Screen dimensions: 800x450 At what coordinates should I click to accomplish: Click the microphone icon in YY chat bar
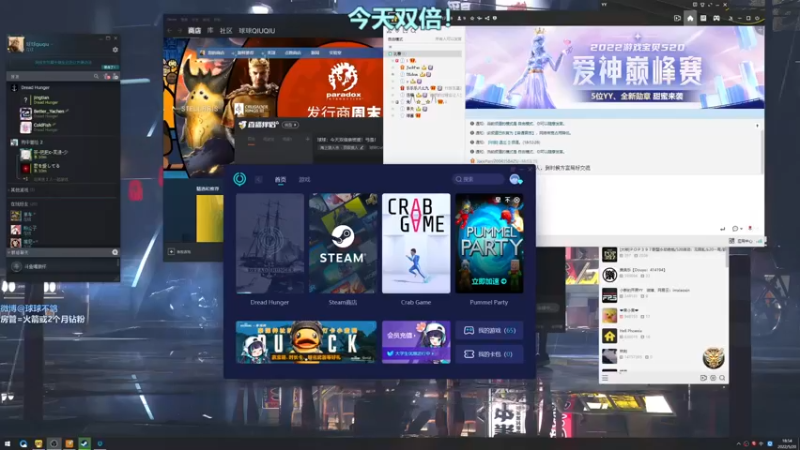(x=750, y=228)
